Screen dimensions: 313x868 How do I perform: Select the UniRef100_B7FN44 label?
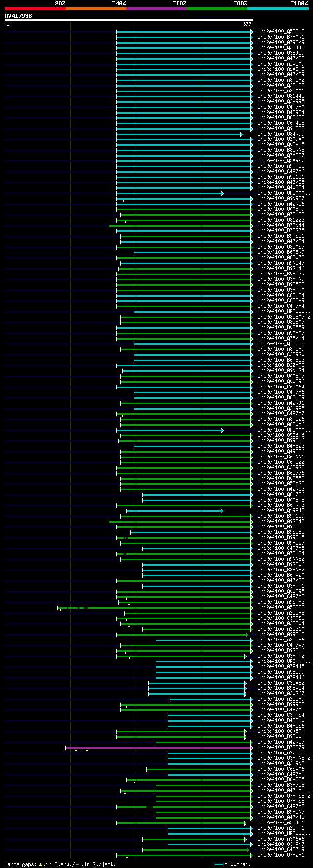[281, 225]
